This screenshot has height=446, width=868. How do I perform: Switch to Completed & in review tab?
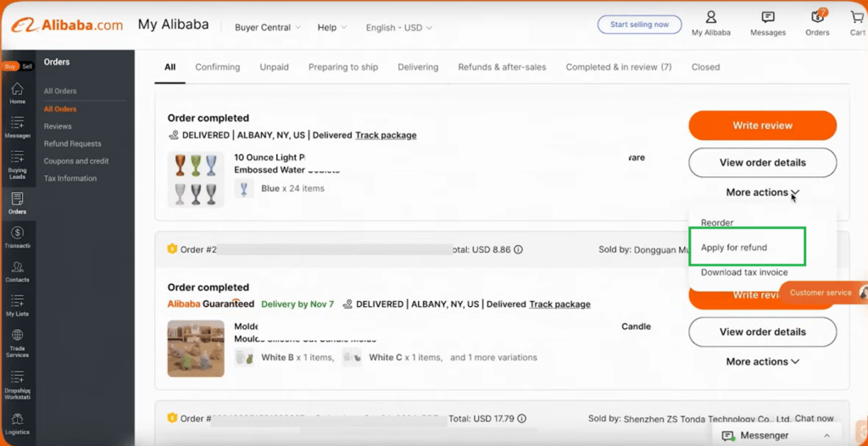618,67
